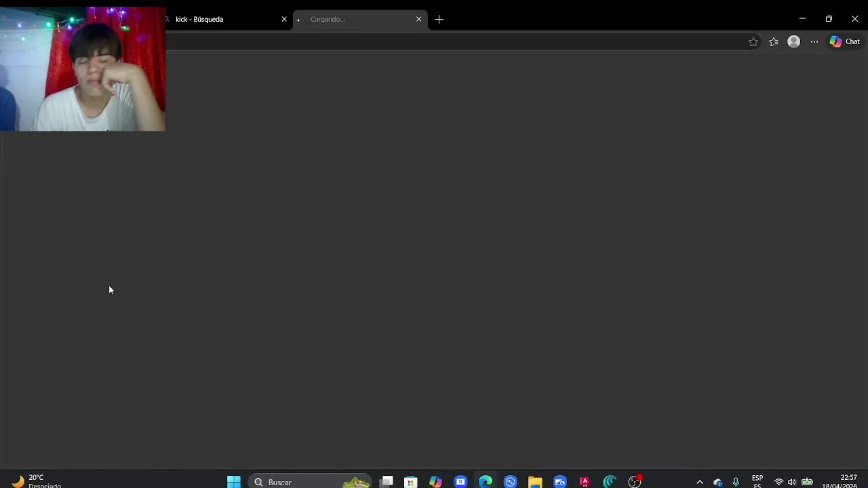This screenshot has height=488, width=868.
Task: Open the clock and date 22:57
Action: pyautogui.click(x=840, y=481)
